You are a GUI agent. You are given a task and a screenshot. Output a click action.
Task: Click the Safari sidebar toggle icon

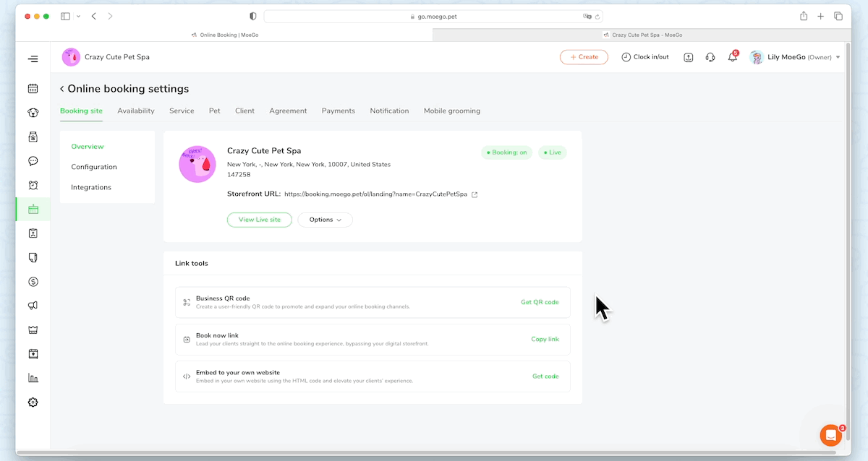[65, 16]
